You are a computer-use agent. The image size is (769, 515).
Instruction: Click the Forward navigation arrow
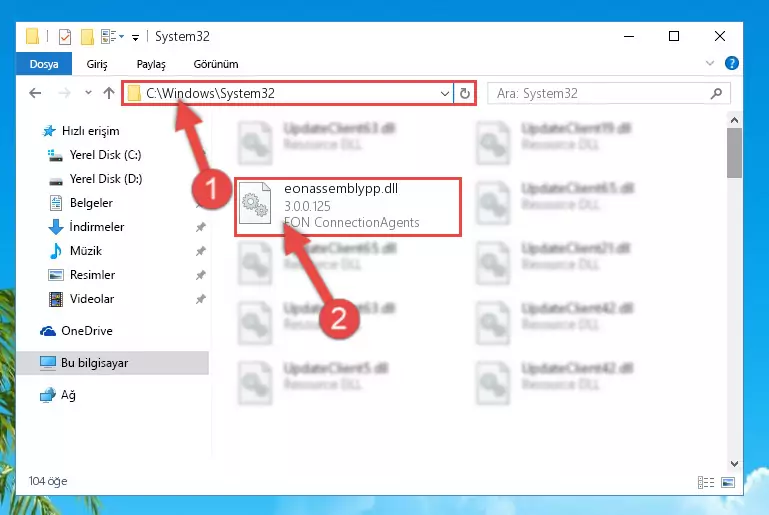pos(64,93)
